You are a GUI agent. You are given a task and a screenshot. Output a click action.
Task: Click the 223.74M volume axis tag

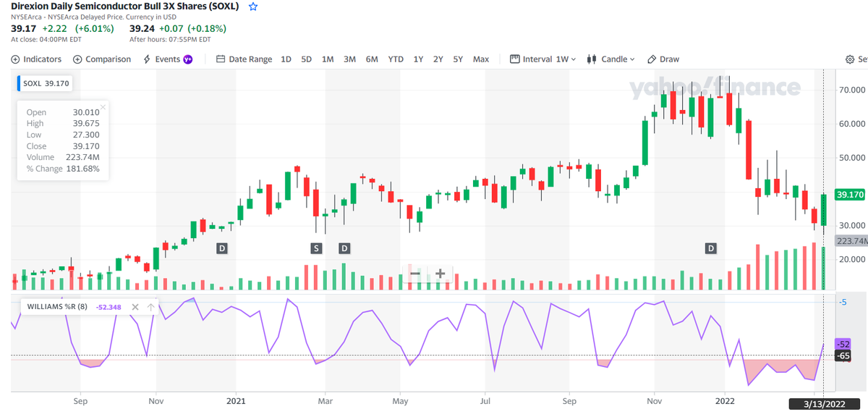851,241
